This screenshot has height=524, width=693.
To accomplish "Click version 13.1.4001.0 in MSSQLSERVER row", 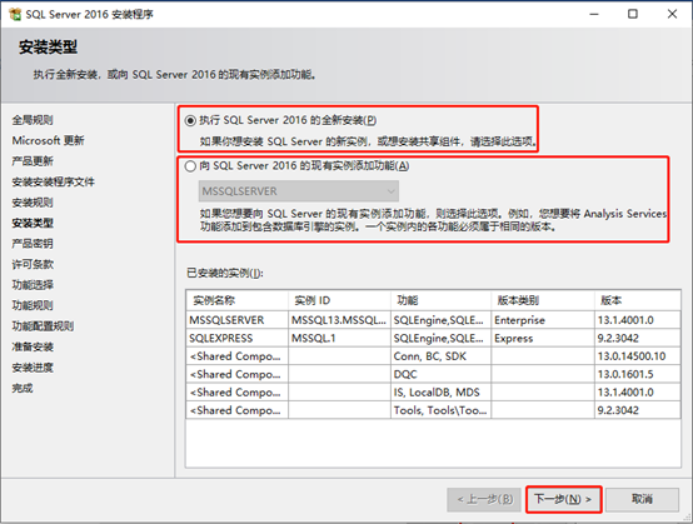I will point(637,320).
